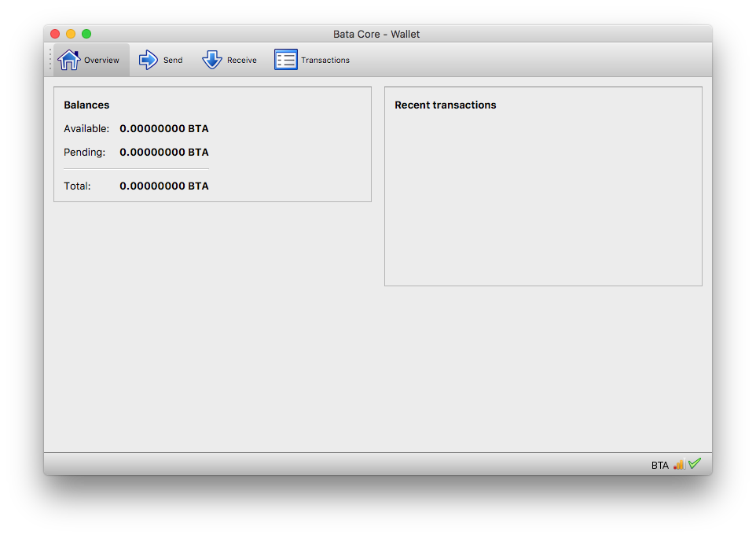Click the Total: label
The width and height of the screenshot is (756, 538).
[x=77, y=186]
